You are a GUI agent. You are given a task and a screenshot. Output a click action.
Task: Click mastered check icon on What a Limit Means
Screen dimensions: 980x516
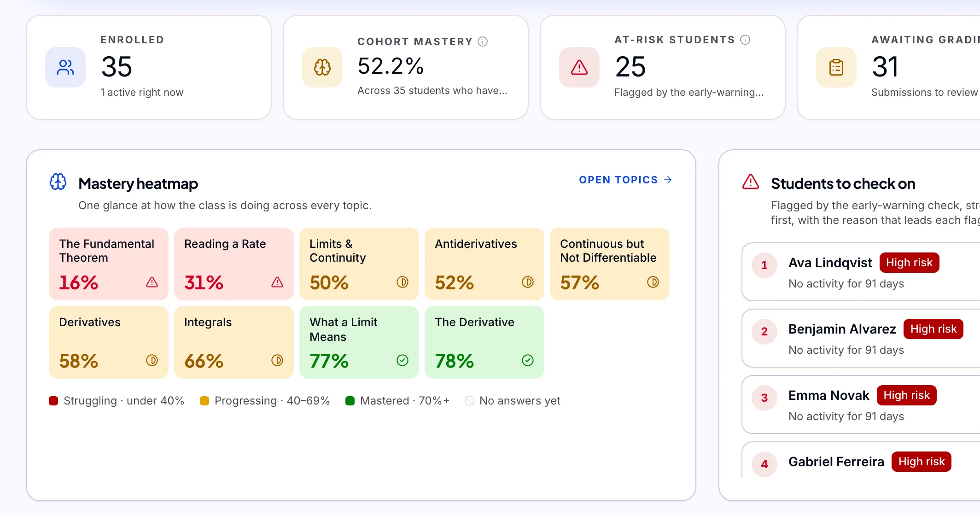click(402, 360)
